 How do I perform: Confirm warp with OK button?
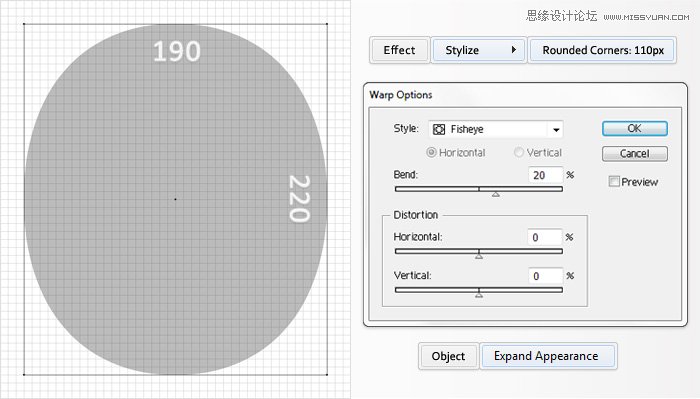(634, 129)
